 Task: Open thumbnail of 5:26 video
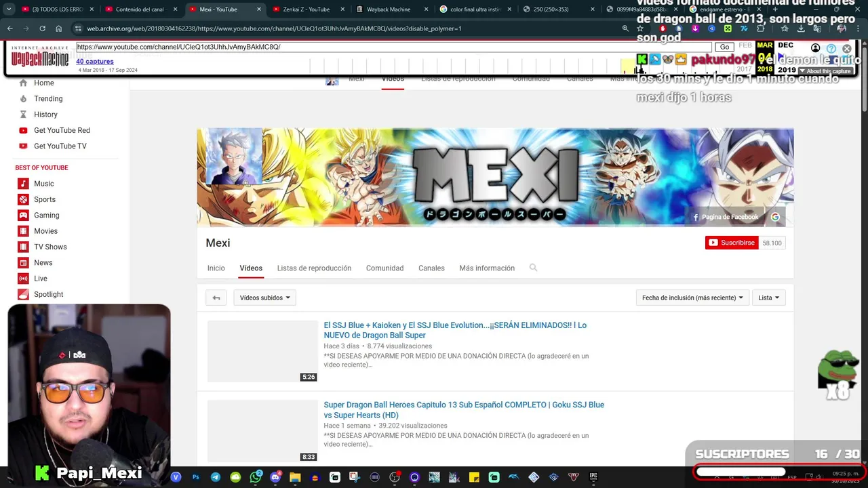(262, 351)
